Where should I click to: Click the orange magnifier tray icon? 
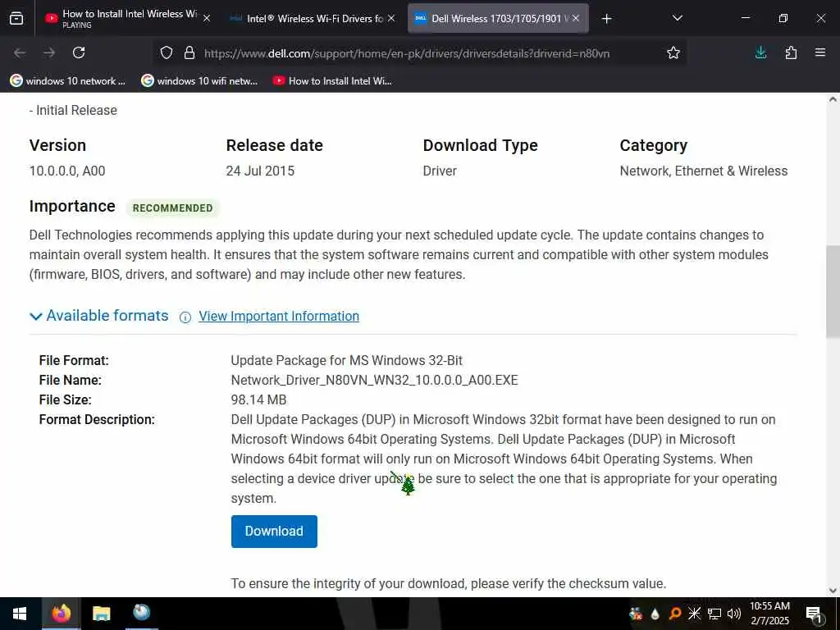tap(675, 614)
